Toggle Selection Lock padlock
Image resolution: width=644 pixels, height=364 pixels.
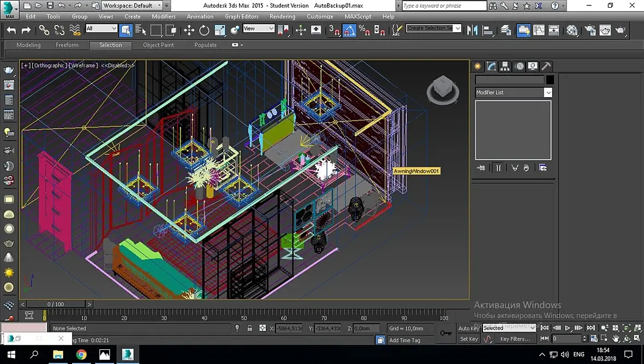(x=249, y=328)
